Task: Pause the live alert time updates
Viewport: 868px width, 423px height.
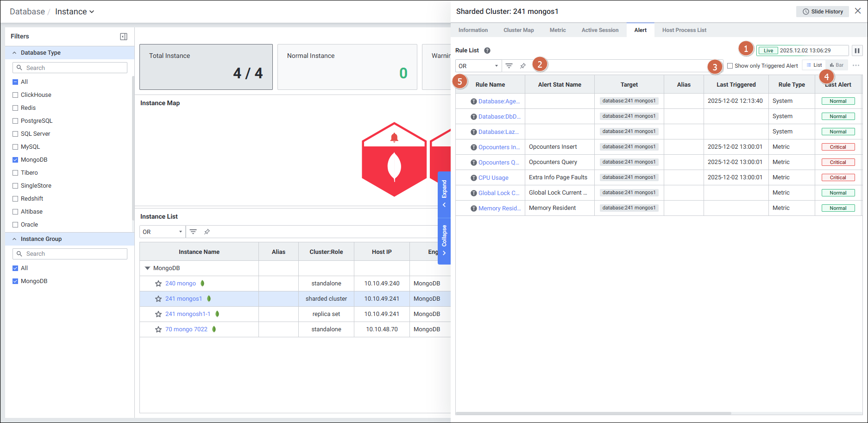Action: click(x=857, y=51)
